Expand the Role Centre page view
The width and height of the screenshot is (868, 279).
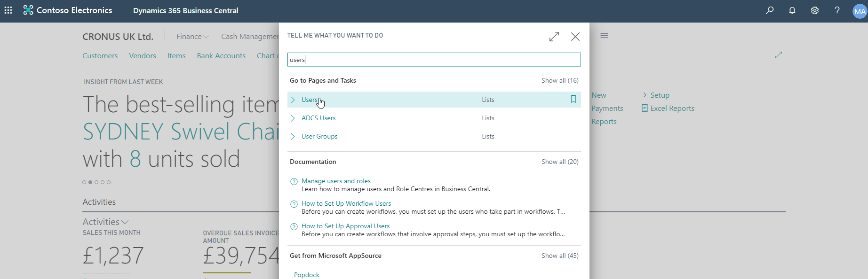coord(779,55)
